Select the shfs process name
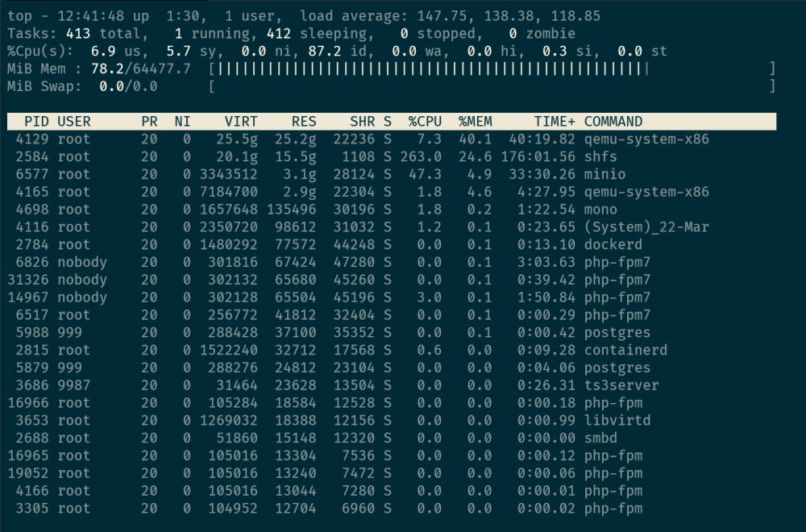The width and height of the screenshot is (806, 532). (x=600, y=156)
